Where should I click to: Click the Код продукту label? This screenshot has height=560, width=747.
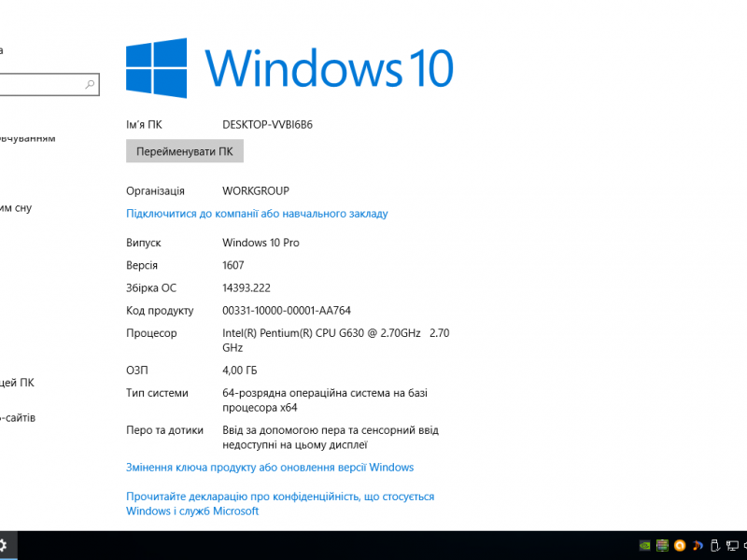pos(160,311)
